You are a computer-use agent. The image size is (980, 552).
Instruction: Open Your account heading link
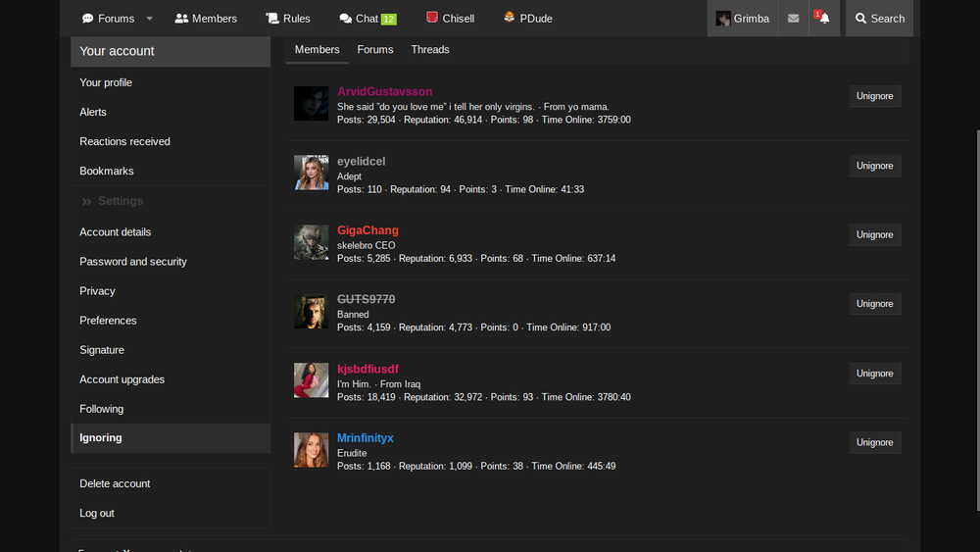click(x=117, y=51)
